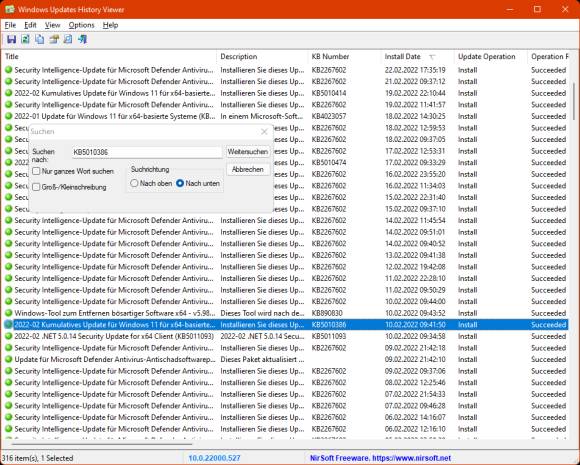Screen dimensions: 580x465
Task: Click status icon of the highlighted KB5010386 row
Action: [x=9, y=325]
